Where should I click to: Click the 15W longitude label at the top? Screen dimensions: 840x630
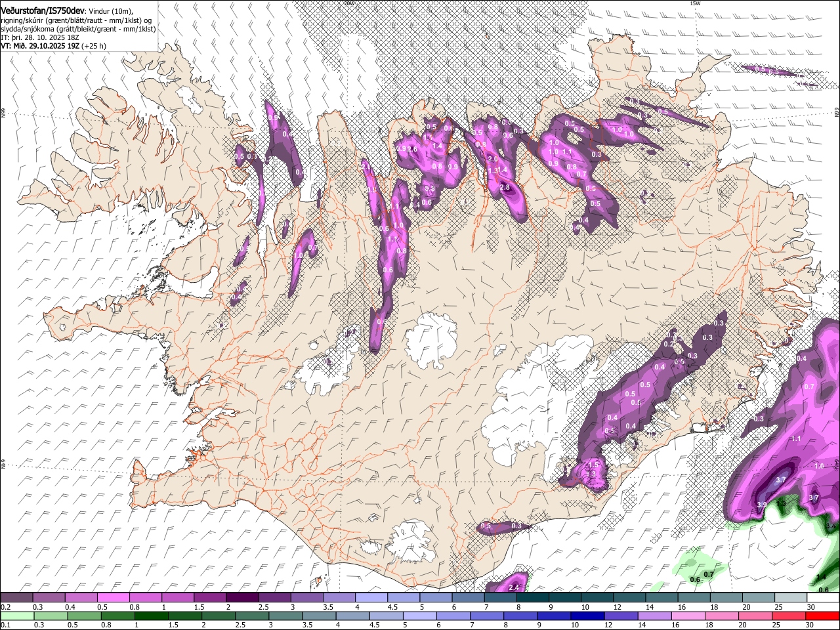[x=695, y=3]
